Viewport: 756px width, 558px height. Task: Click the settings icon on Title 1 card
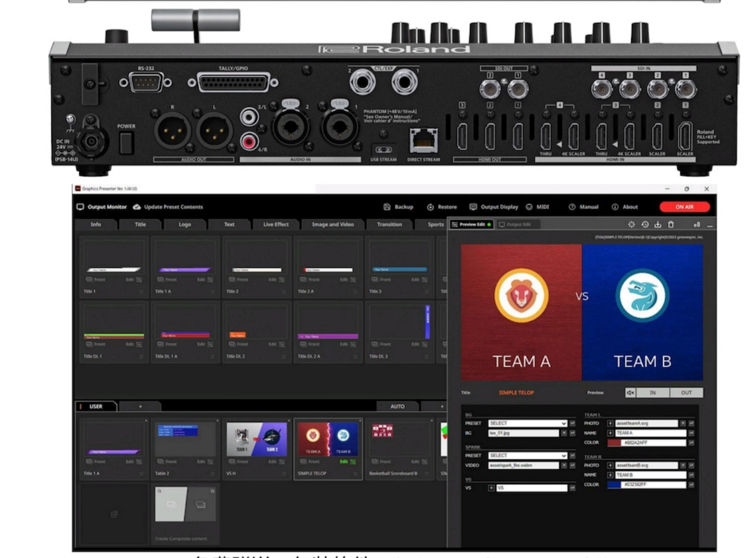click(139, 280)
